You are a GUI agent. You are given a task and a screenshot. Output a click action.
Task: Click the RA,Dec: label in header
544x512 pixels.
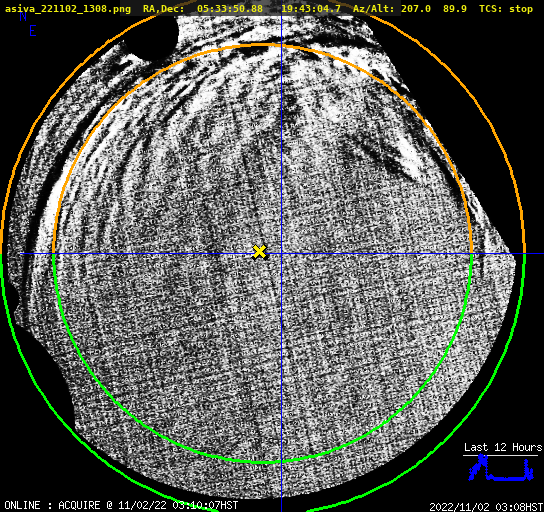[x=164, y=9]
